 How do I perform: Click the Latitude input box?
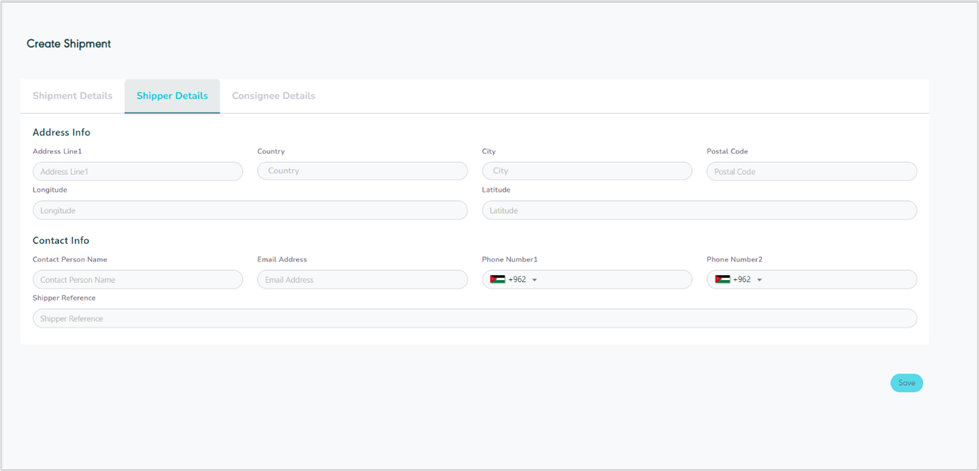699,211
